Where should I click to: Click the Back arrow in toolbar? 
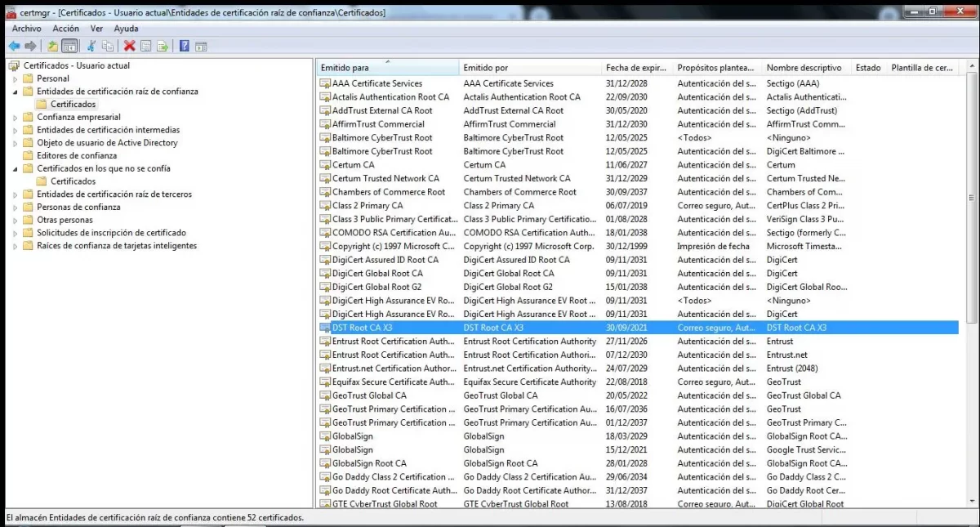coord(14,46)
